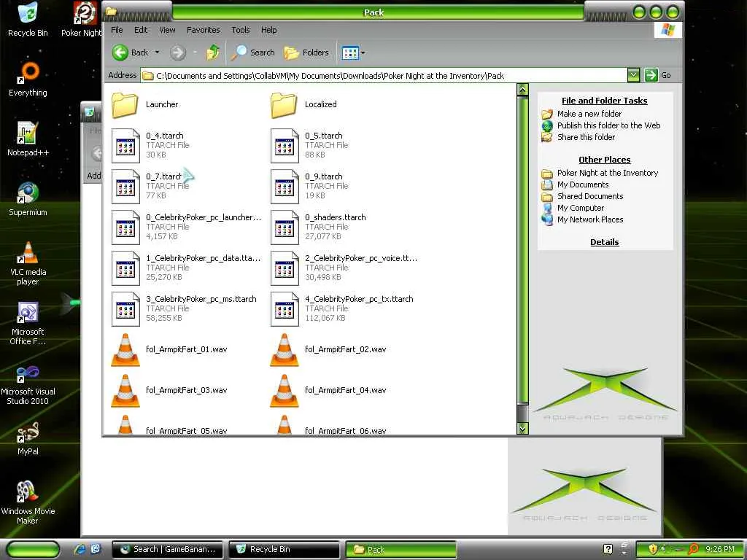Screen dimensions: 747x560
Task: Select the 0_7.ttarch file icon
Action: tap(125, 187)
